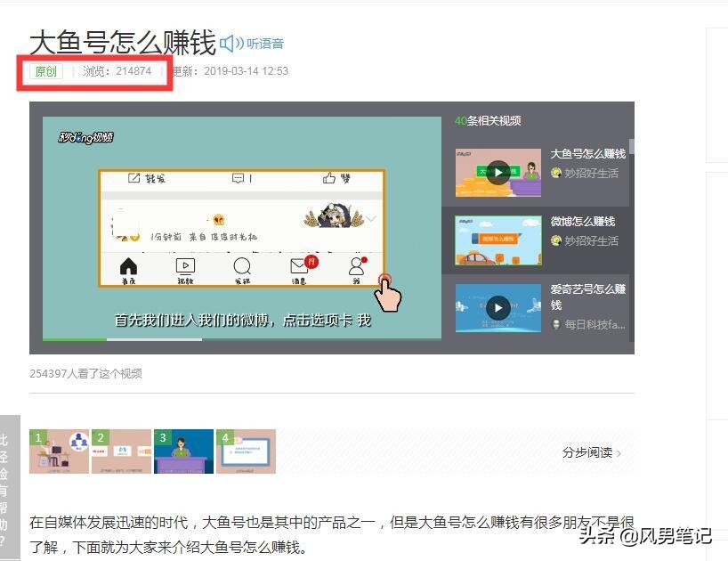Expand the chevron next to 分步阅读
Viewport: 728px width, 561px height.
[x=620, y=452]
